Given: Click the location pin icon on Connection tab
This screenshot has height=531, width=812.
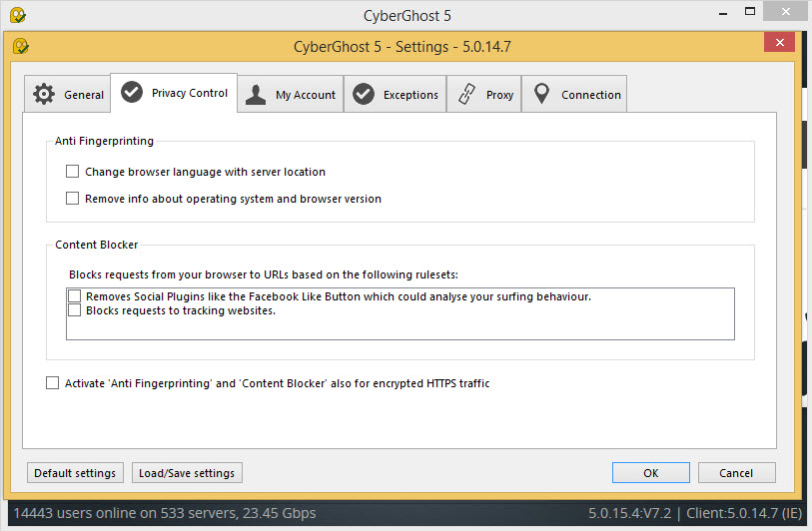Looking at the screenshot, I should [x=541, y=95].
